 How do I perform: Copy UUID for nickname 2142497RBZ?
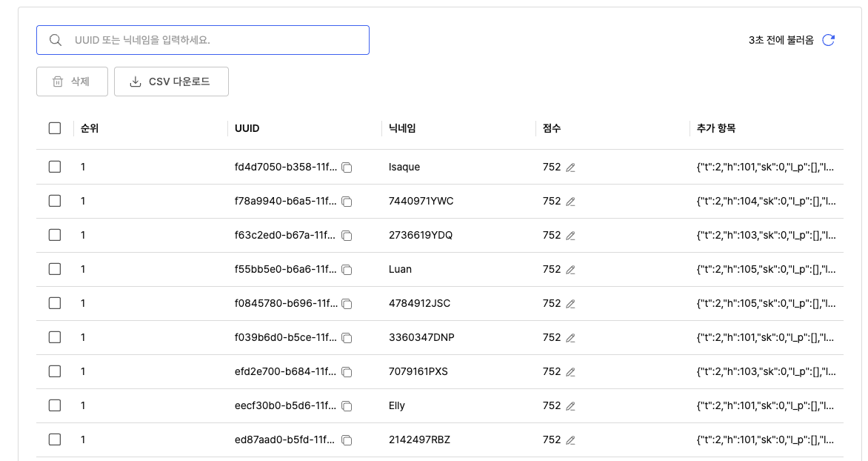(347, 440)
